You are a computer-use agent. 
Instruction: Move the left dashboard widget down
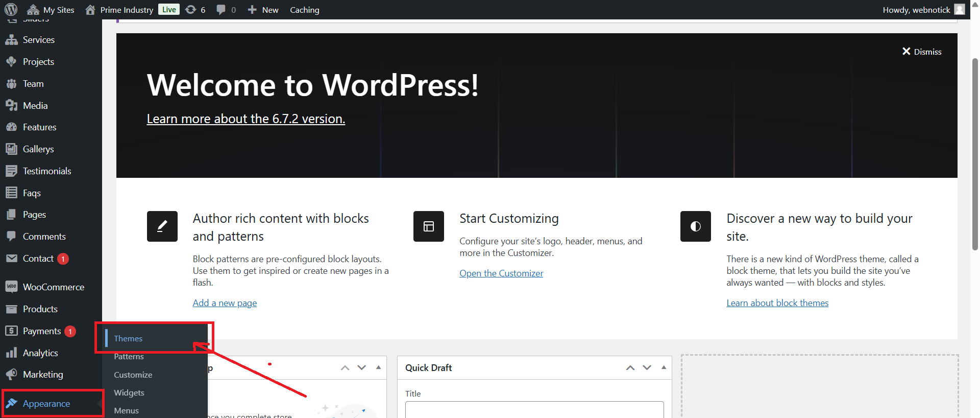point(361,368)
